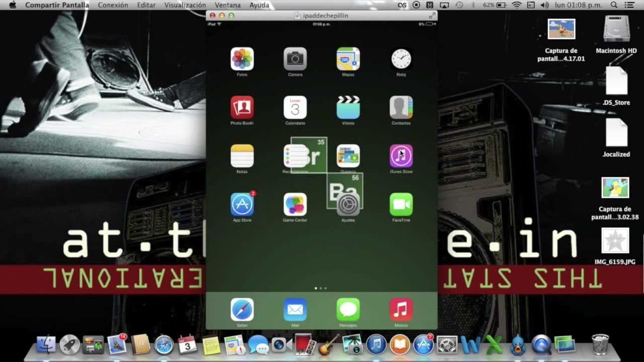The height and width of the screenshot is (362, 644).
Task: Open iBooks in the Mac dock
Action: [x=399, y=345]
